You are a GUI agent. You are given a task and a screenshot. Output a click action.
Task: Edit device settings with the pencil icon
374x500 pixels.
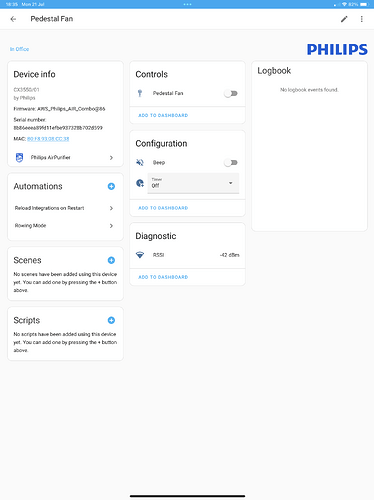click(344, 19)
